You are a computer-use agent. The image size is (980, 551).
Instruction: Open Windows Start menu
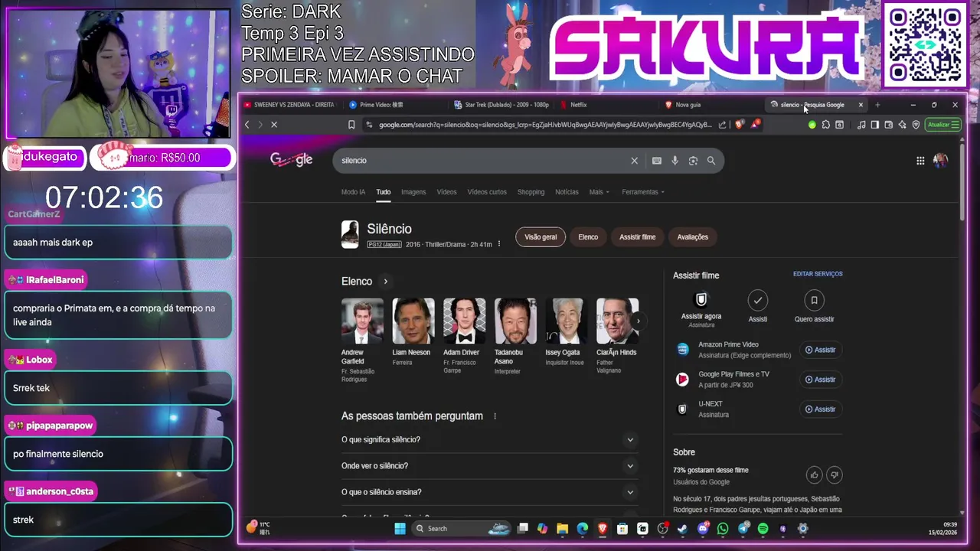point(400,528)
